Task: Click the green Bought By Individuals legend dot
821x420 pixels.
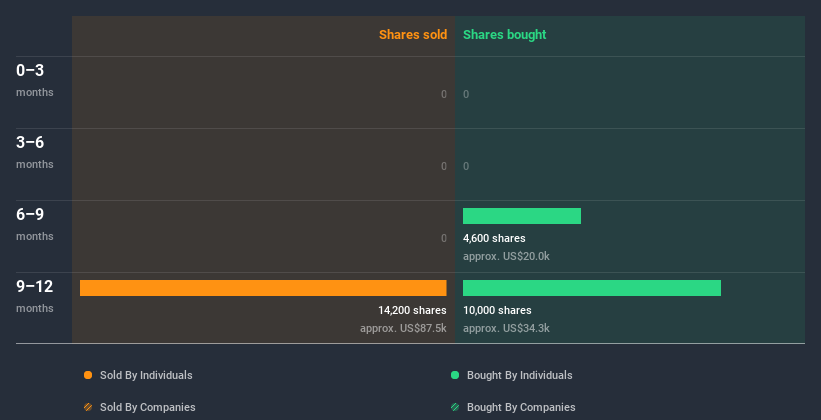Action: [x=455, y=375]
